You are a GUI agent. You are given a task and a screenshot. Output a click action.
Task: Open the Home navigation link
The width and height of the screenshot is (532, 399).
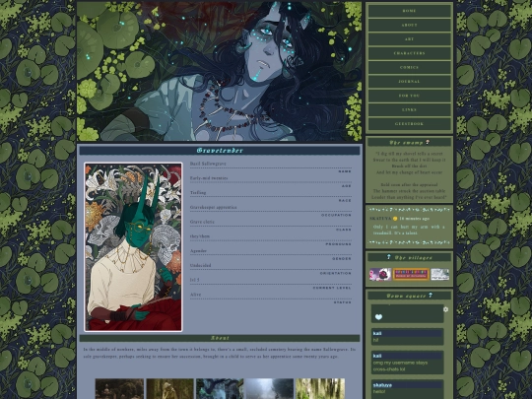(x=409, y=11)
